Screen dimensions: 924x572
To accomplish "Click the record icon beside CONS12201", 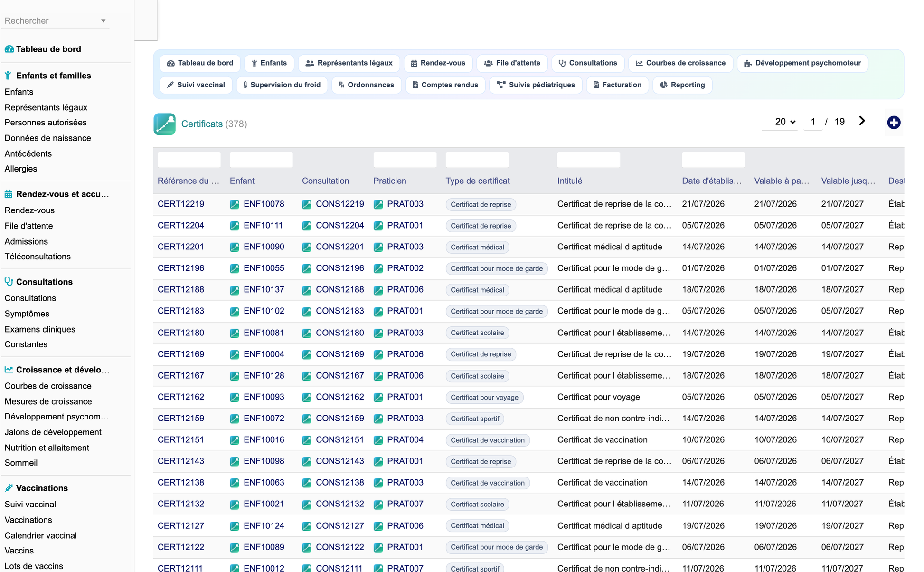I will coord(307,247).
